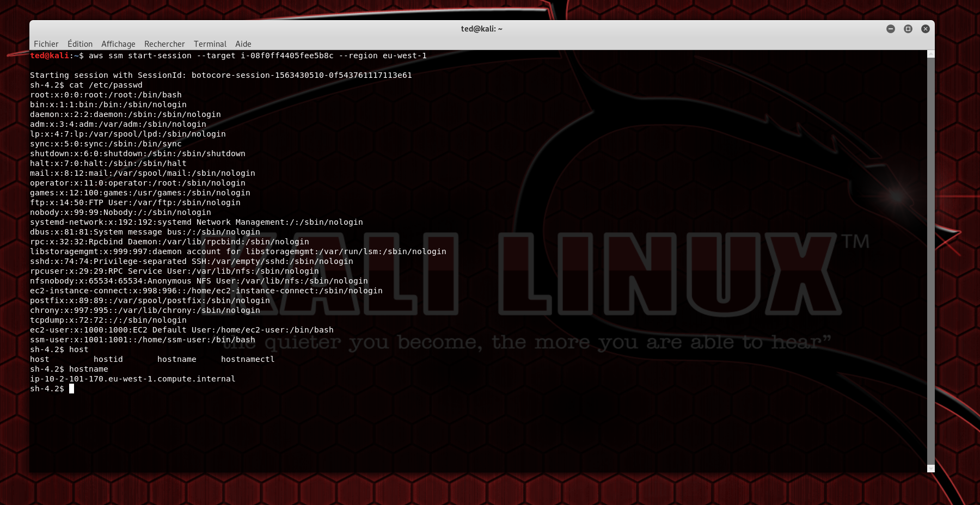Click the daemon:x:2:2 passwd entry

pyautogui.click(x=125, y=114)
